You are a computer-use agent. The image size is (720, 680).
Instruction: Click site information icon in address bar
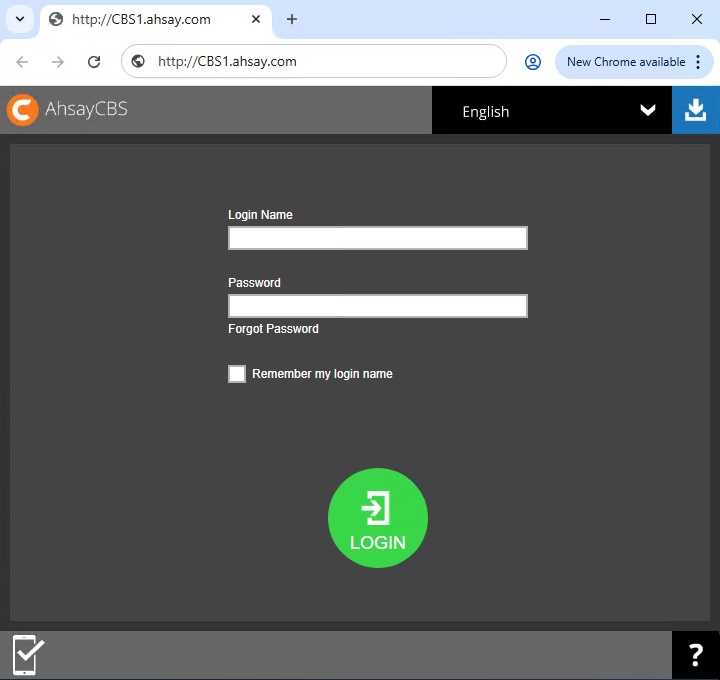pos(138,61)
